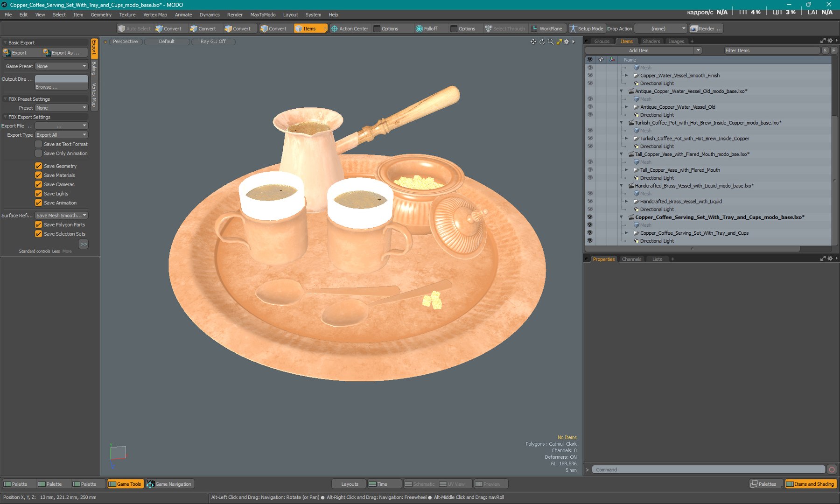Viewport: 840px width, 504px height.
Task: Open viewport settings gear icon
Action: pyautogui.click(x=567, y=42)
